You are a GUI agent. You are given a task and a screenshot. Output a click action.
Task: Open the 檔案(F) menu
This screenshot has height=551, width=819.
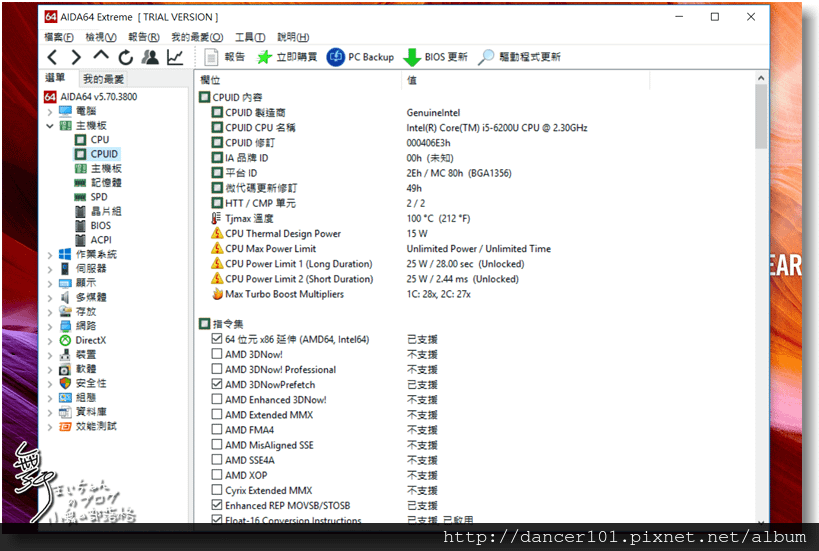point(58,37)
